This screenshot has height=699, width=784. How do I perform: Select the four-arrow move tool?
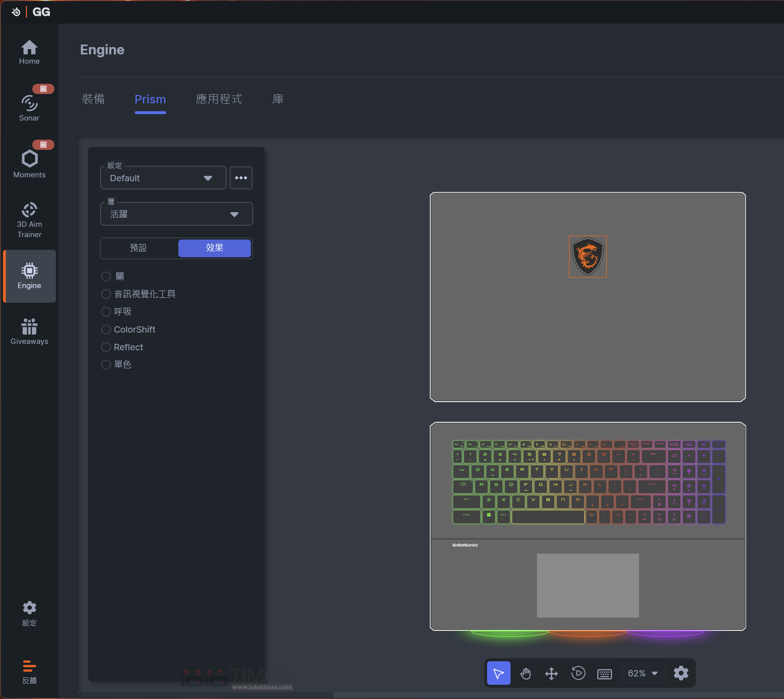click(552, 674)
